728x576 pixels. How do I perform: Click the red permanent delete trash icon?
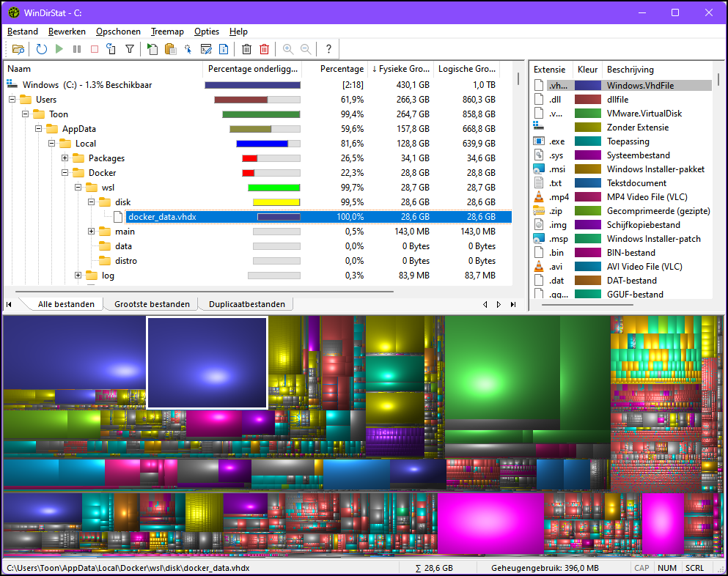tap(265, 49)
